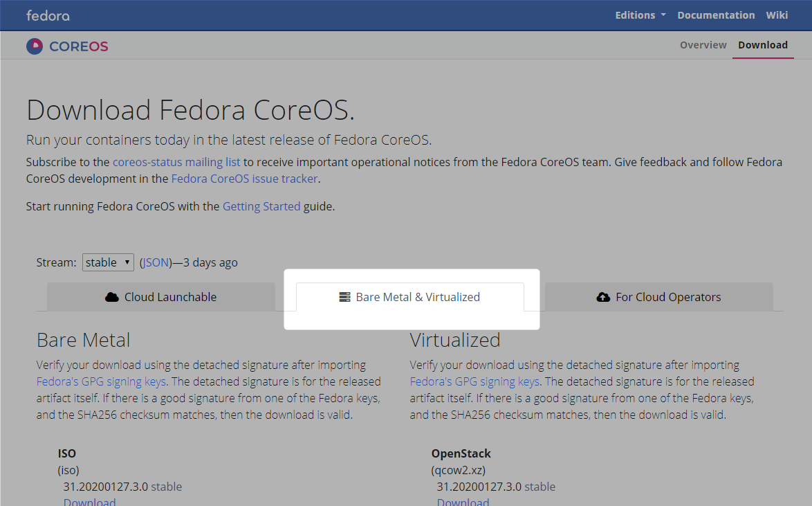Click the CoreOS logo icon
This screenshot has width=812, height=506.
click(x=35, y=46)
